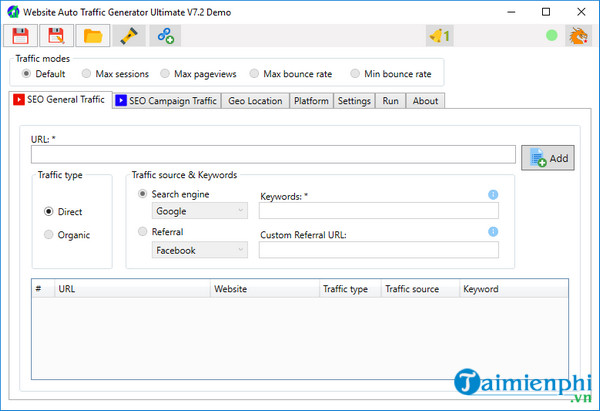Click the blue linked-circles plus icon

pos(165,37)
